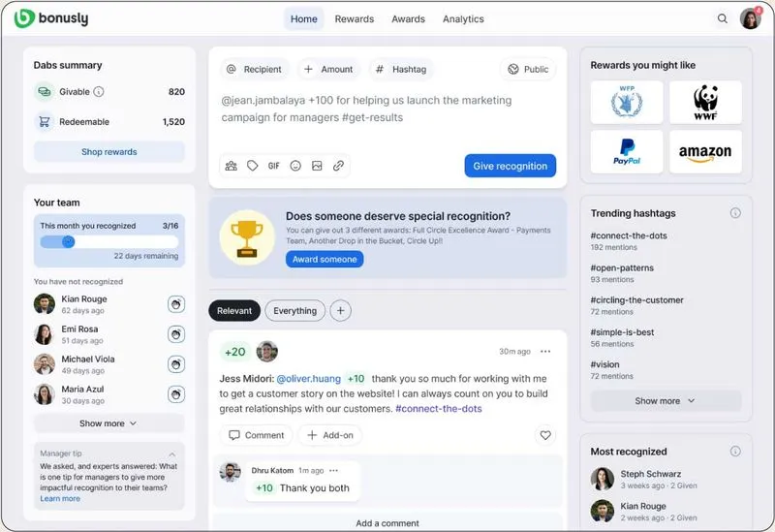Open Jess Midori's post author avatar
Screen dimensions: 775x532
coord(267,351)
